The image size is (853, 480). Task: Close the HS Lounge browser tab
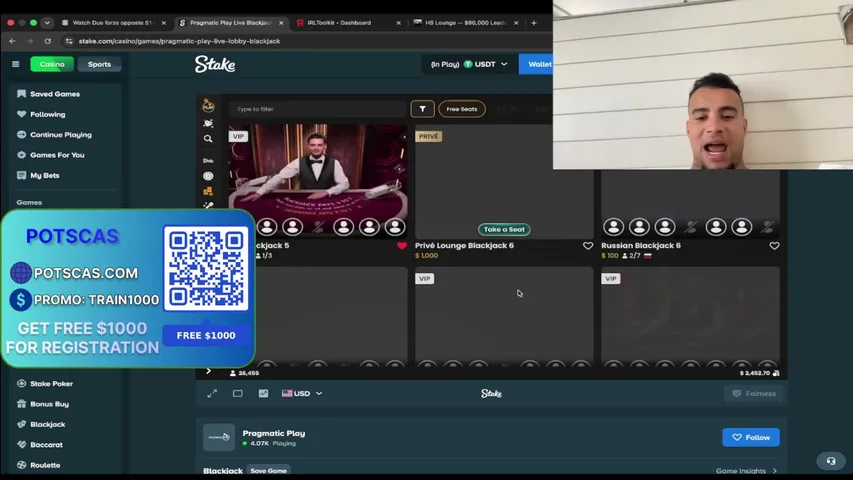tap(516, 23)
